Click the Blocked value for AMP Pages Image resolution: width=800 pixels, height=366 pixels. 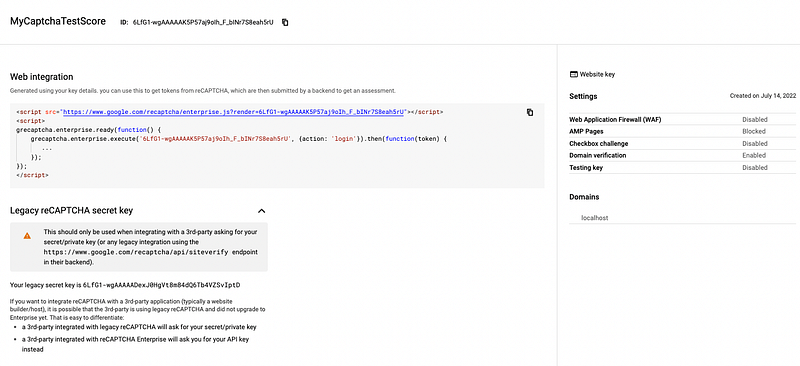click(x=754, y=132)
